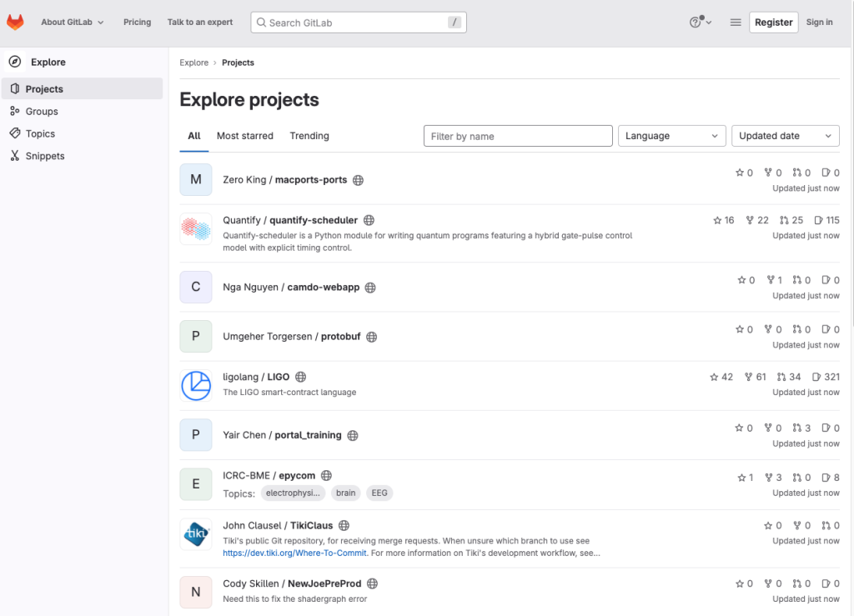Expand the About GitLab dropdown
The height and width of the screenshot is (616, 854).
(72, 23)
